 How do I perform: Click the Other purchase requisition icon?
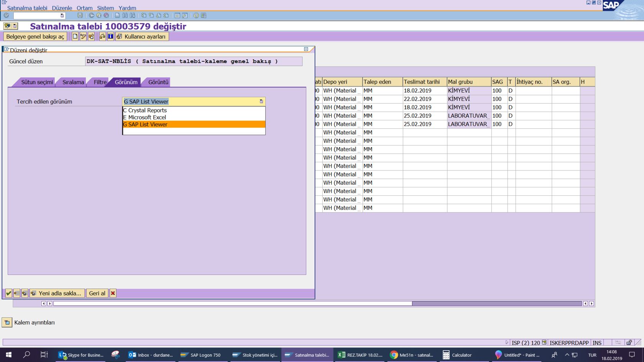(x=91, y=36)
